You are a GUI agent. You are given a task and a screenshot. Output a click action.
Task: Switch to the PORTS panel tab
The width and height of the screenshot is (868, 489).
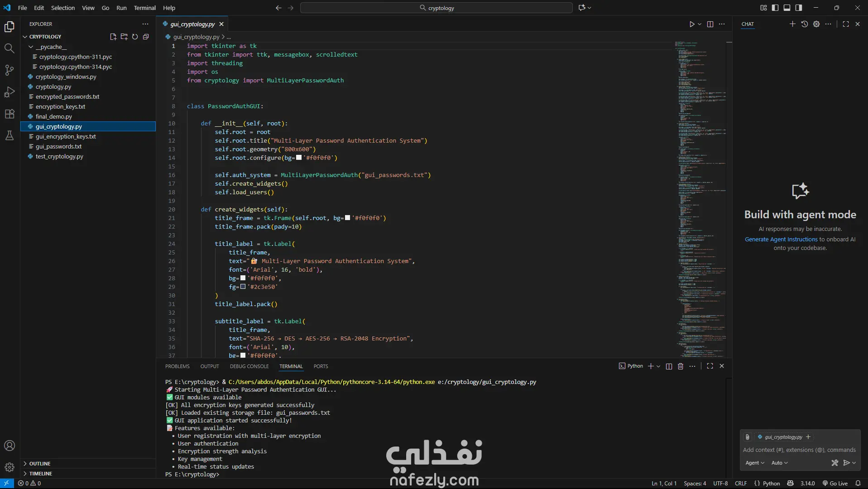tap(321, 366)
